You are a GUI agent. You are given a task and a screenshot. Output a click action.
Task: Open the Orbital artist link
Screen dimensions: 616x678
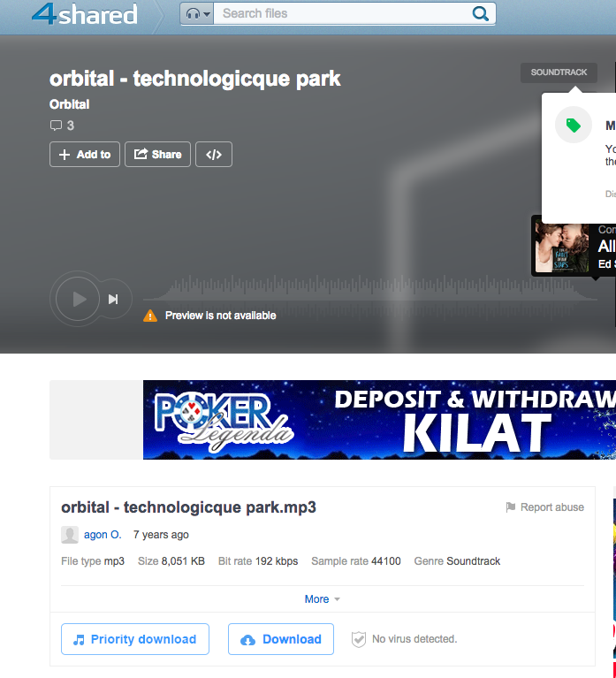tap(69, 104)
